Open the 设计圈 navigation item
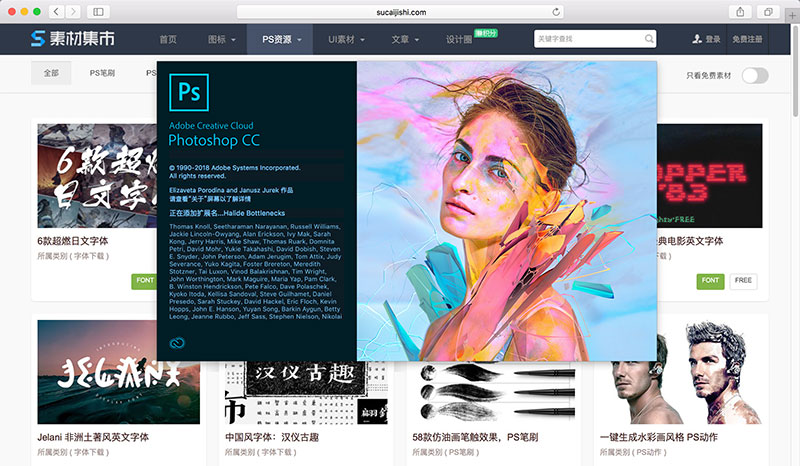The width and height of the screenshot is (800, 466). tap(459, 39)
